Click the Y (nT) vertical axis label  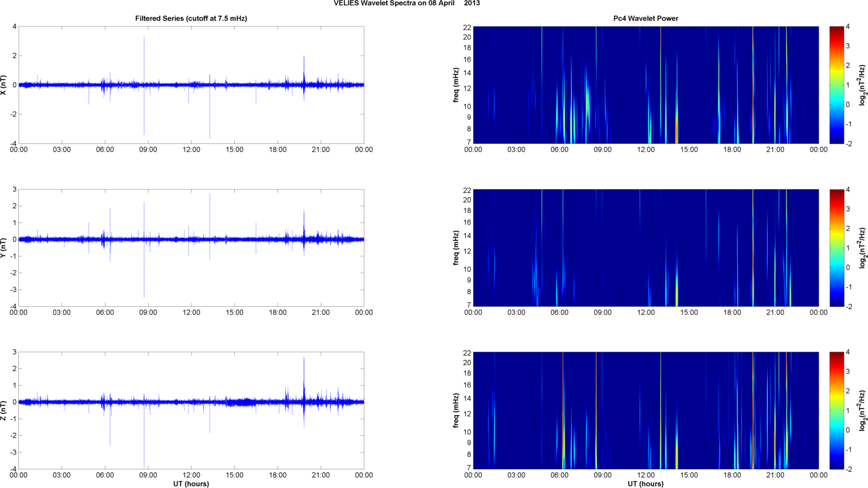click(4, 248)
